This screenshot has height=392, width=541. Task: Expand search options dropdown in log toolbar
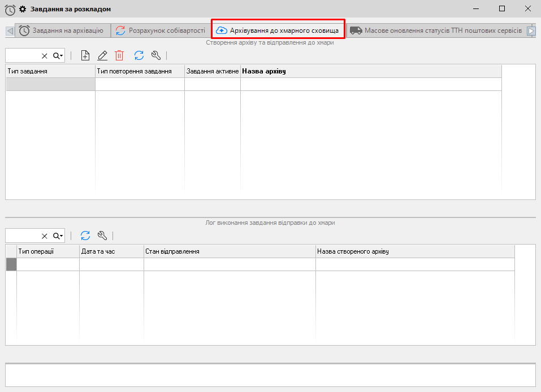(x=58, y=236)
